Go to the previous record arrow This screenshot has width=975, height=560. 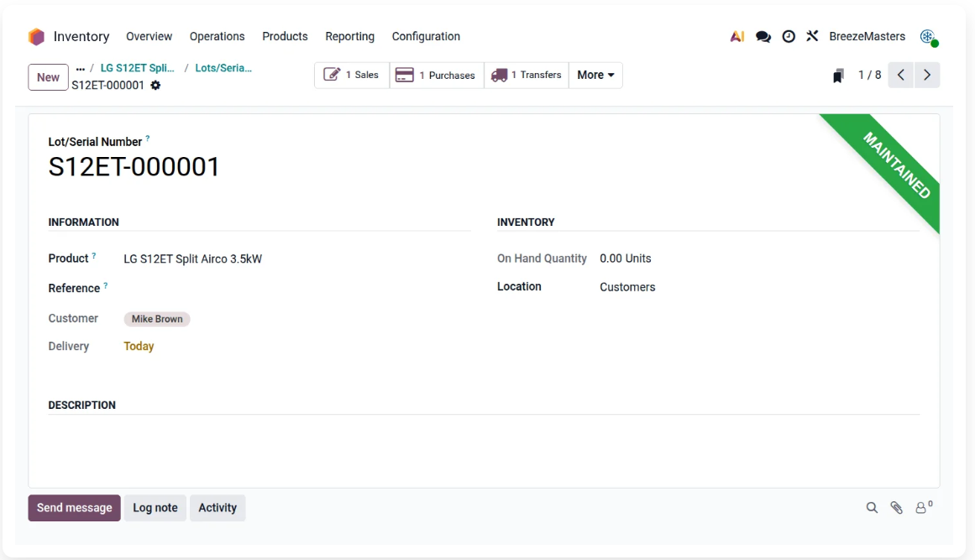click(900, 76)
